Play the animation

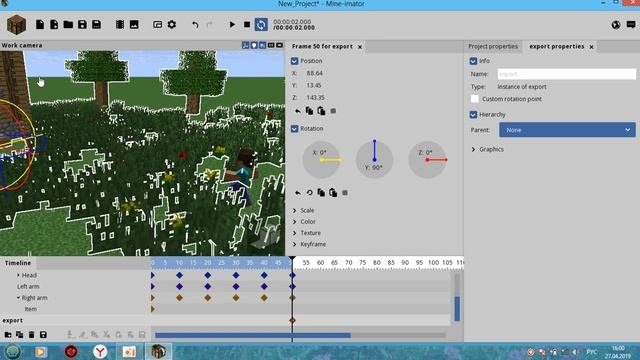(232, 24)
